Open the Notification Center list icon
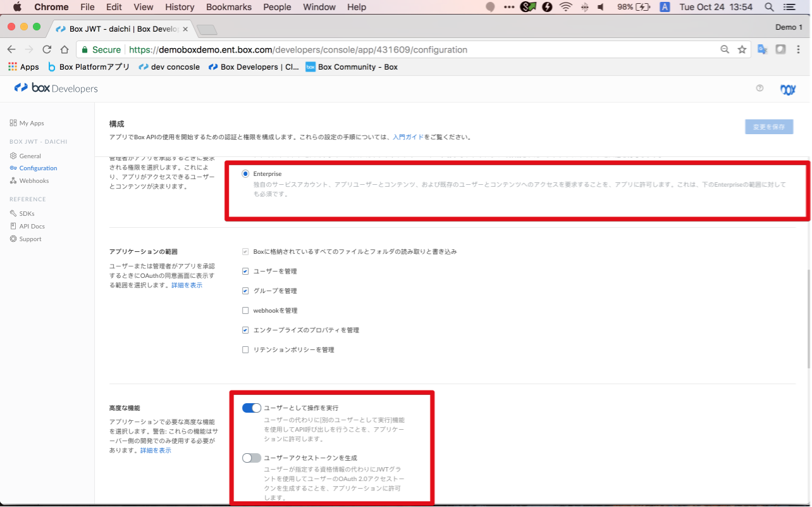 [x=790, y=7]
